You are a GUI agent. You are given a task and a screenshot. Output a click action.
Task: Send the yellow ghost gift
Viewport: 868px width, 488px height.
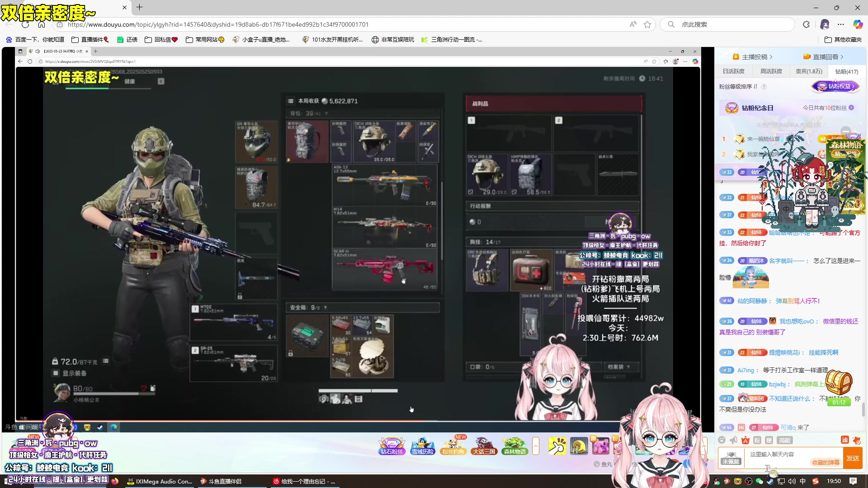579,446
